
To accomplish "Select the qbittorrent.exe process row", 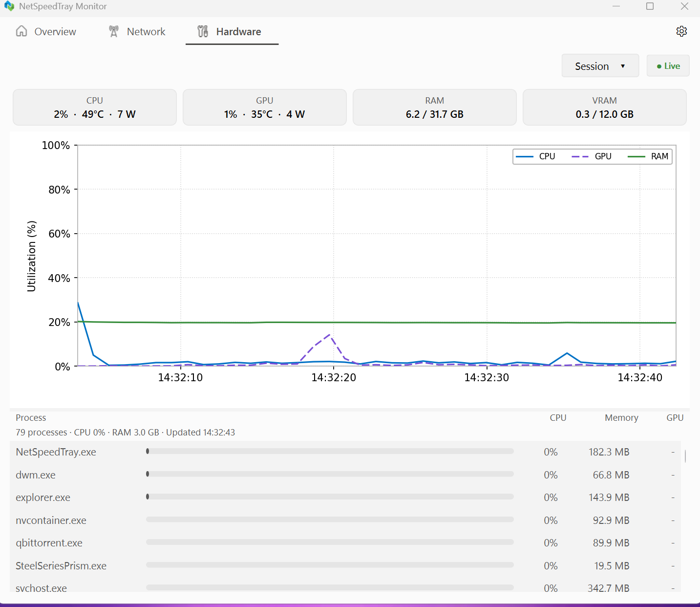I will (345, 543).
